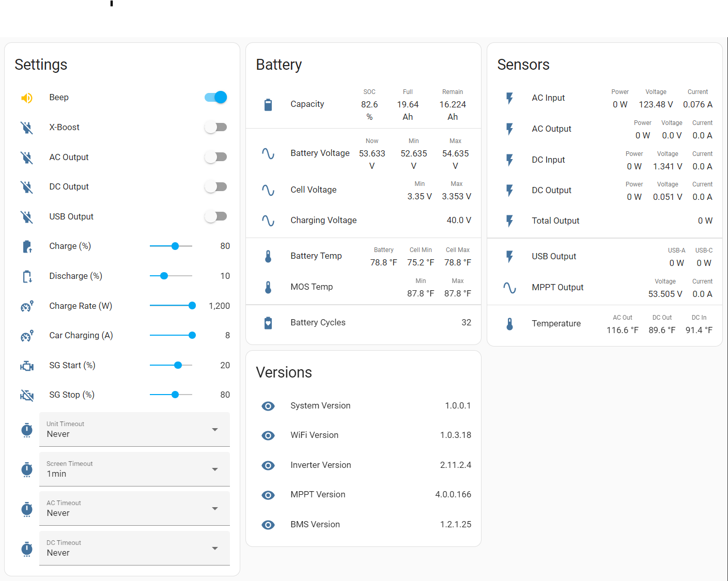Click the MPPT Output waveform icon
Image resolution: width=728 pixels, height=581 pixels.
click(x=510, y=288)
